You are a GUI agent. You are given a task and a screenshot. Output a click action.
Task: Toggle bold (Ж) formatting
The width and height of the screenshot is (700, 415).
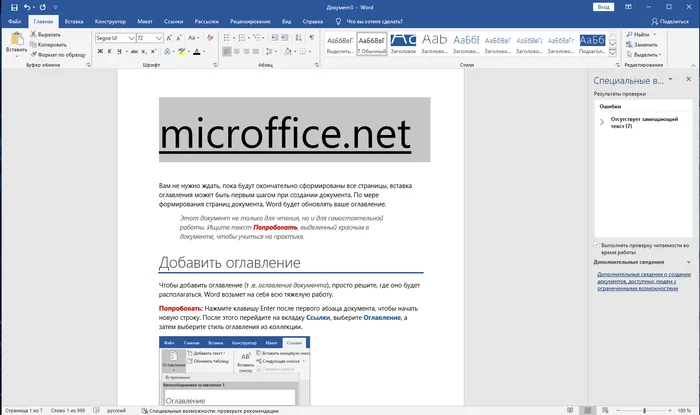pyautogui.click(x=100, y=51)
